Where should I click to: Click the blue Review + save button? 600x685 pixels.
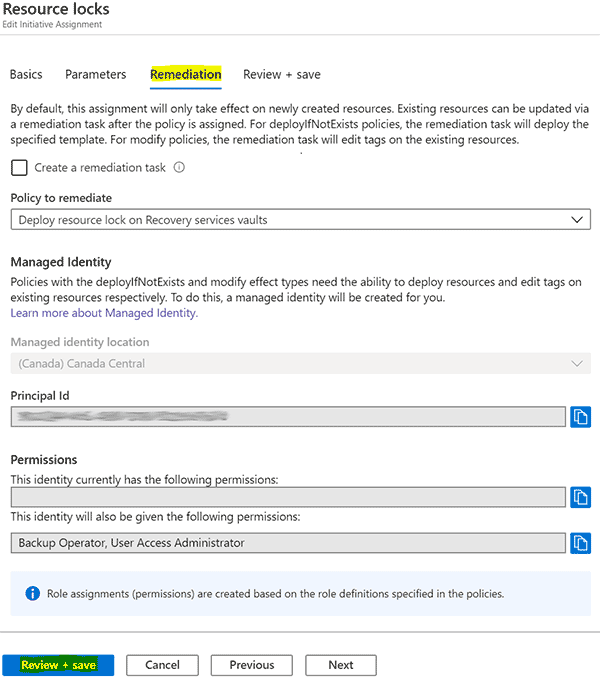pyautogui.click(x=58, y=665)
